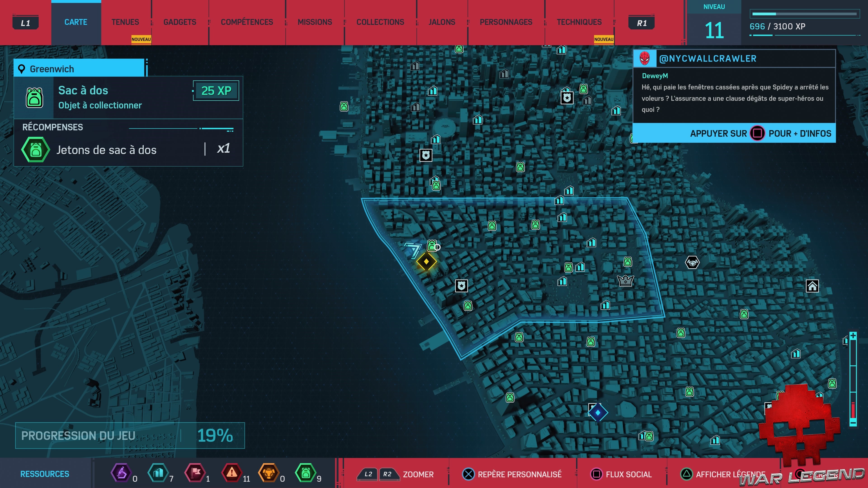Select the blue diamond waypoint marker
The height and width of the screenshot is (488, 868).
598,413
